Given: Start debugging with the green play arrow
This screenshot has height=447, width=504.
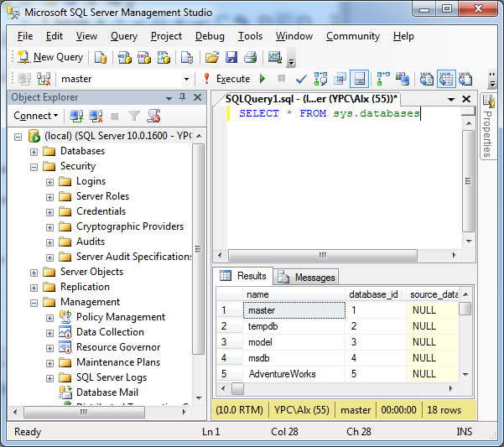Looking at the screenshot, I should [262, 78].
